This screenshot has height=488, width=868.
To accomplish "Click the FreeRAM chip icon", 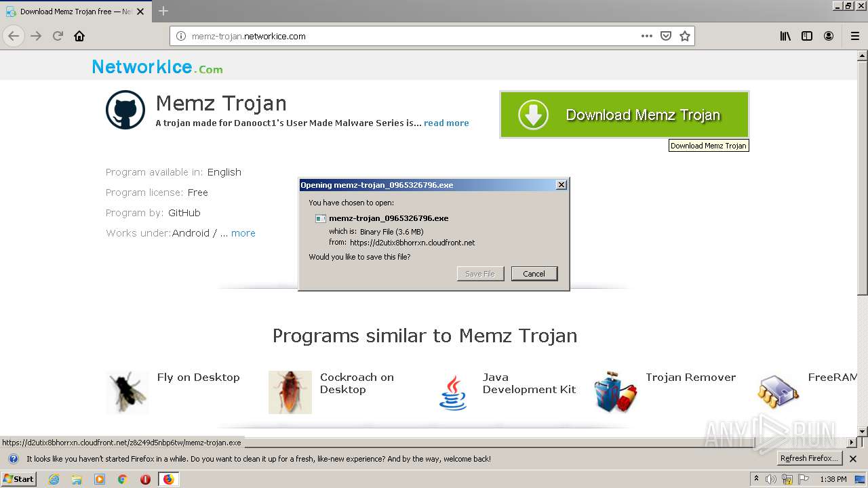I will click(x=778, y=392).
